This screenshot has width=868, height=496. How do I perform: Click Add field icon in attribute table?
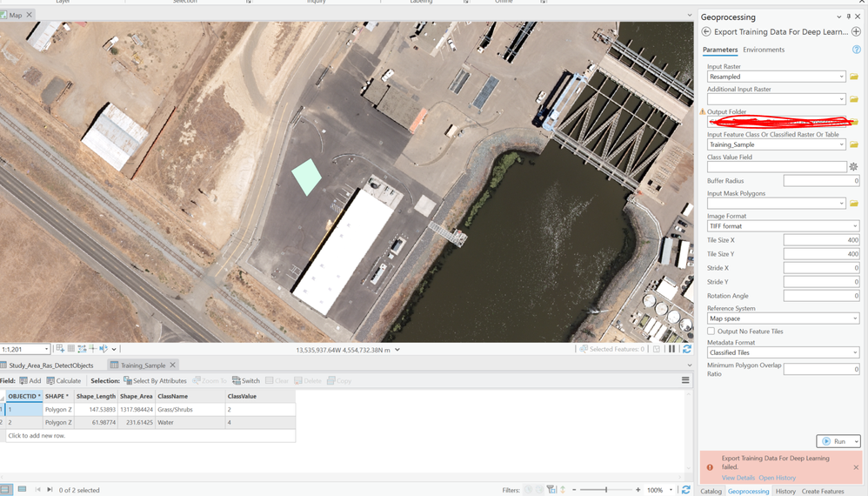click(30, 380)
